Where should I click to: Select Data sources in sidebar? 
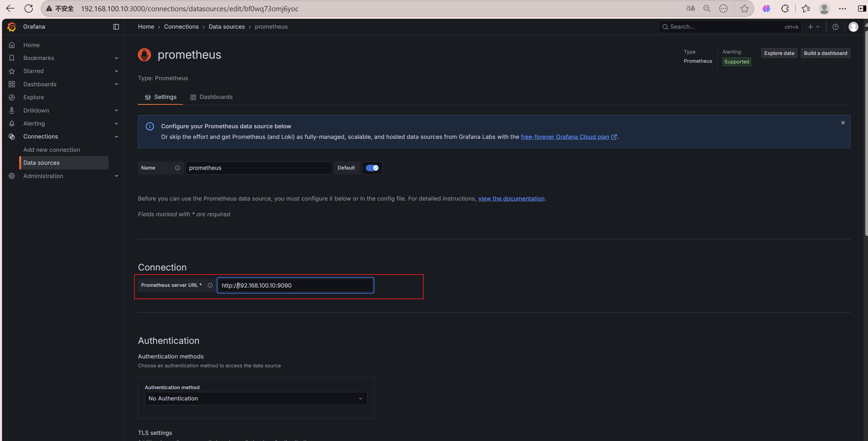pyautogui.click(x=64, y=163)
